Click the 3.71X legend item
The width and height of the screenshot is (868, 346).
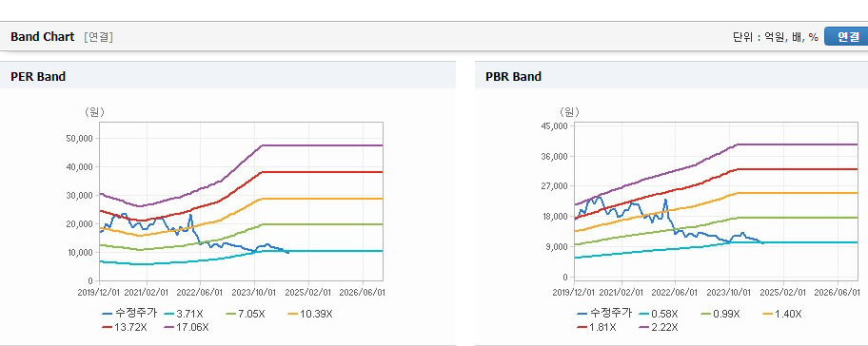tap(185, 314)
